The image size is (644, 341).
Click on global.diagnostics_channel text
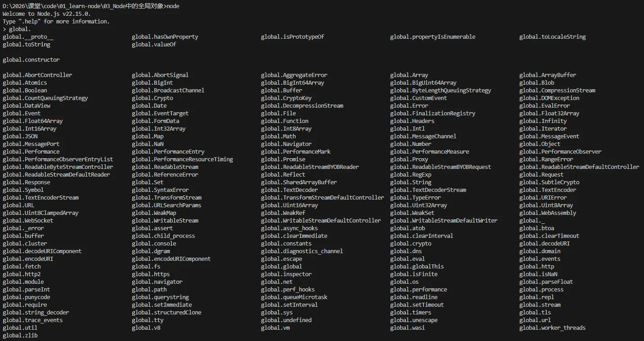click(x=302, y=251)
